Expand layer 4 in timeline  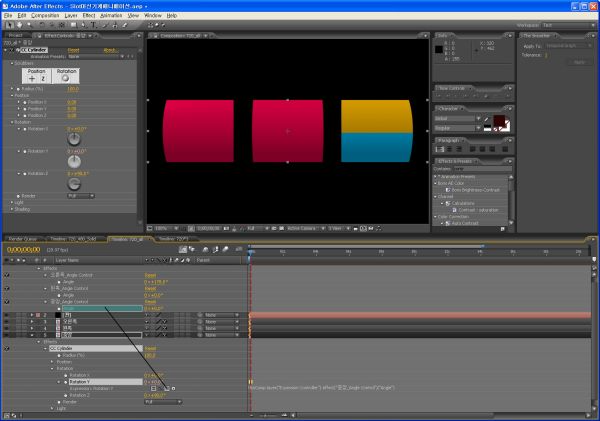pos(32,328)
